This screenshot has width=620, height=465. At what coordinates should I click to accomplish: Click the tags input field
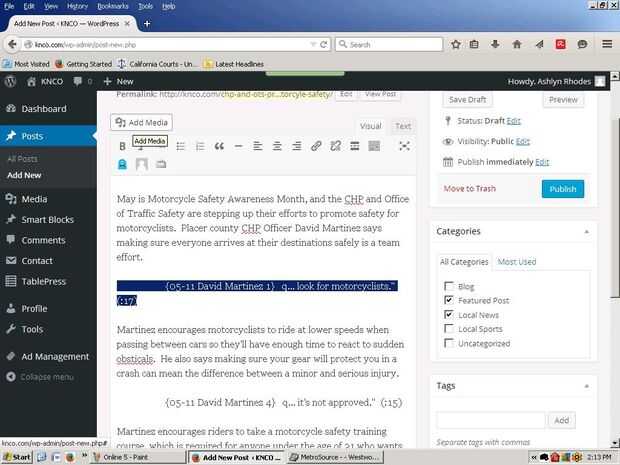491,420
